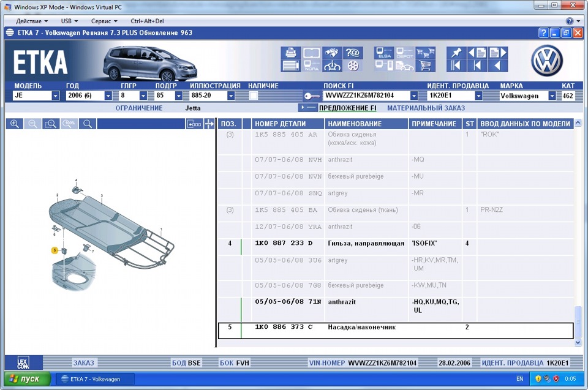Toggle the Наличие checkbox

(254, 96)
